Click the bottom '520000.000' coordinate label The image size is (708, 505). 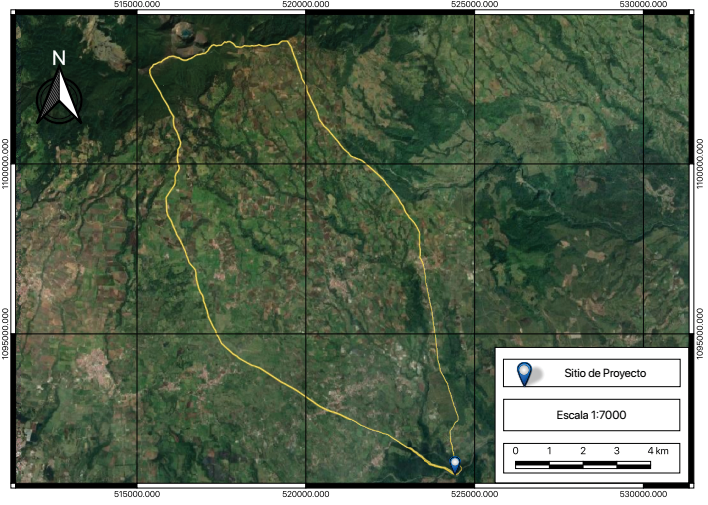306,494
